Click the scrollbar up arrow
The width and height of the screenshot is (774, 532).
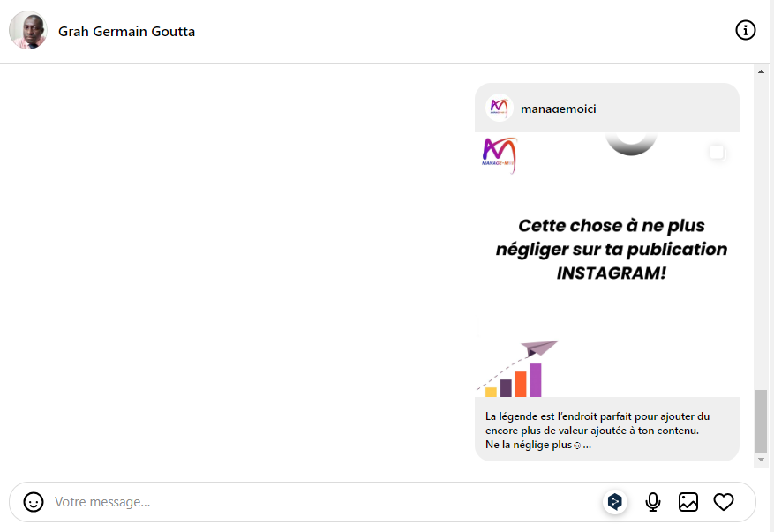coord(761,71)
